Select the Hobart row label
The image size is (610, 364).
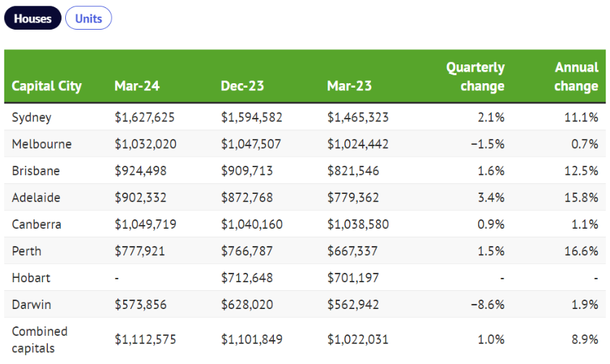coord(30,278)
